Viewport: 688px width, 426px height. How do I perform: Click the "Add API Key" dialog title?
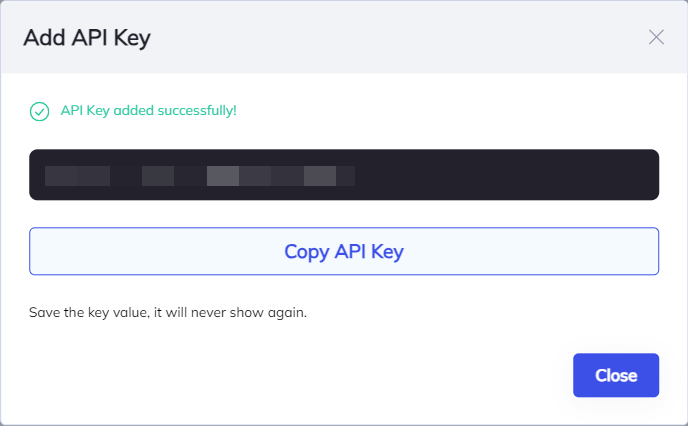(x=87, y=38)
